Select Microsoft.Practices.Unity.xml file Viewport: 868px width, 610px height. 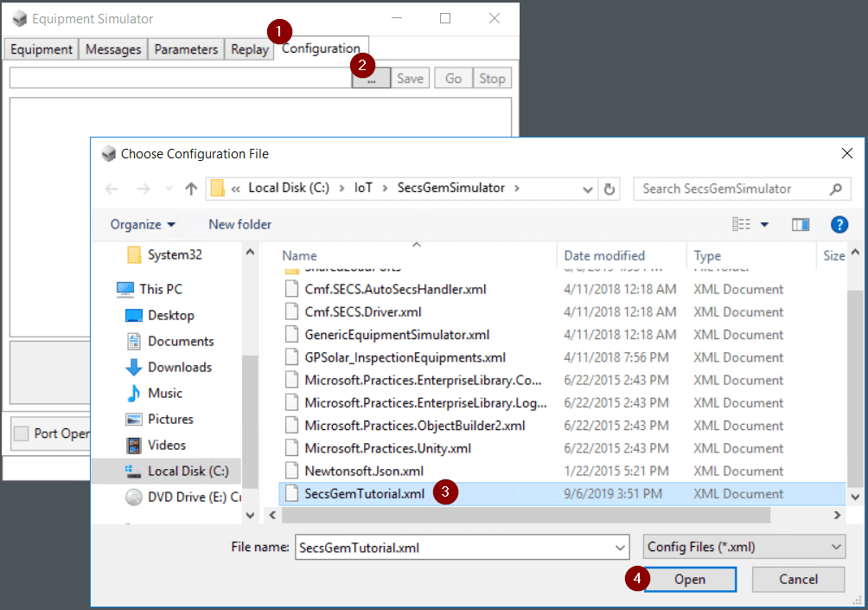click(388, 448)
